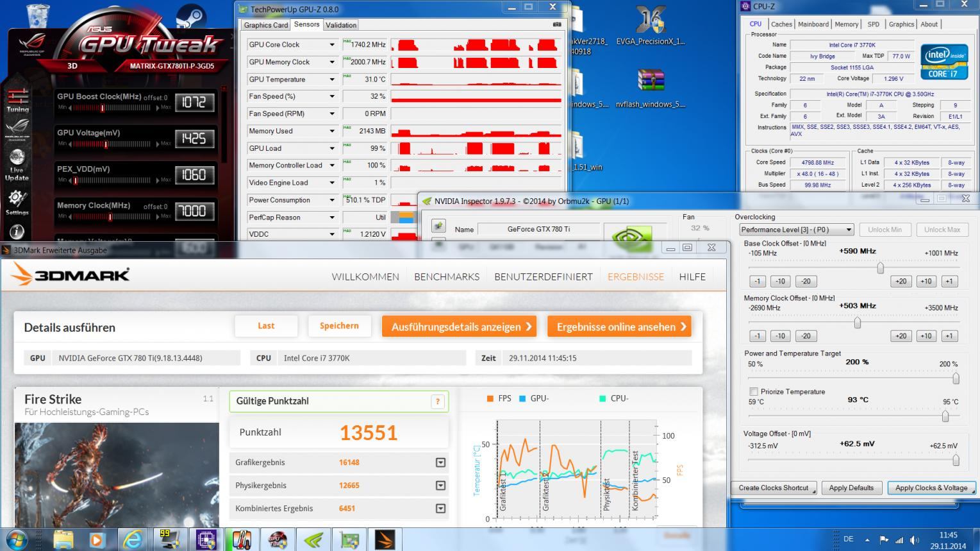The image size is (980, 551).
Task: Click Ergebnisse online ansehen button
Action: [x=620, y=326]
